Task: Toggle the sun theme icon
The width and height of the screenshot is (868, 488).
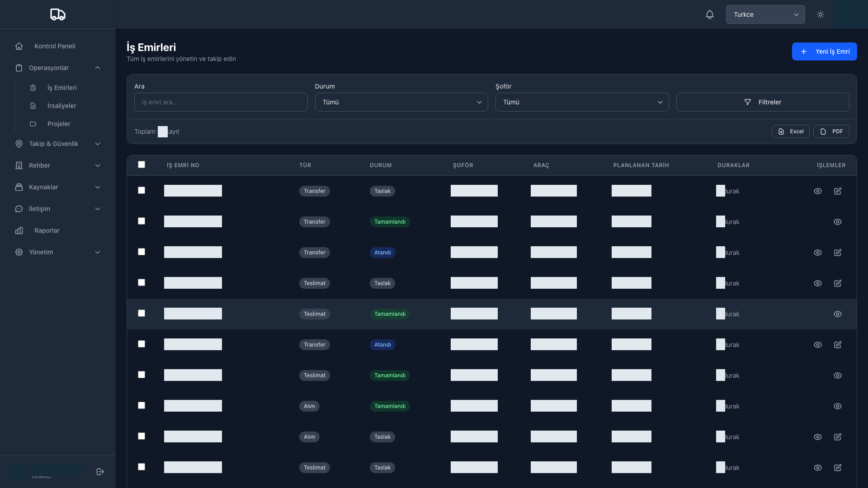Action: coord(821,14)
